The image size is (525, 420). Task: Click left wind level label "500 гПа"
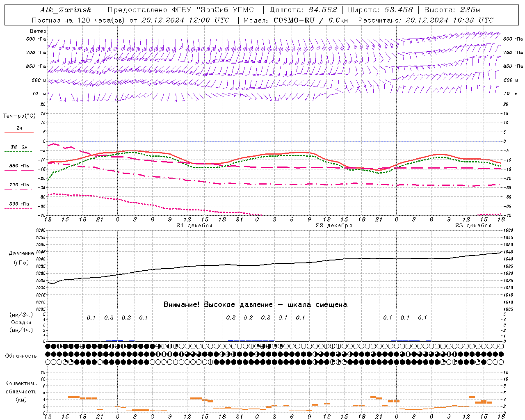(36, 39)
